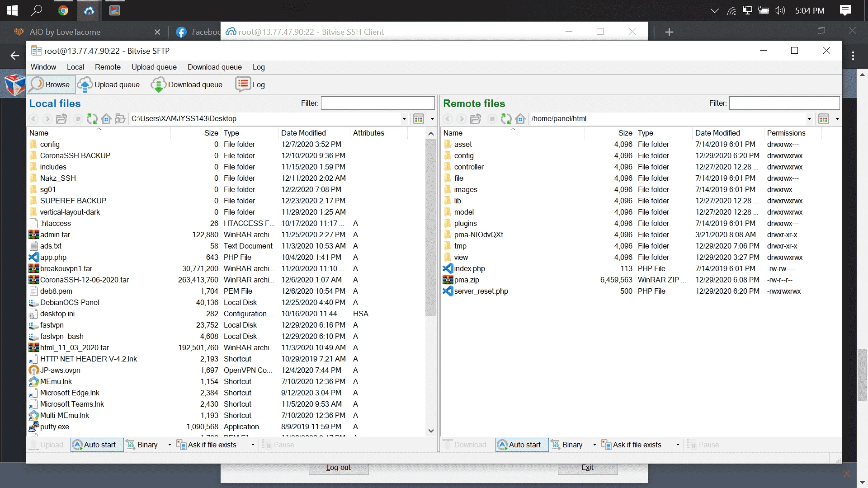Show the Log from the toolbar
Screen dimensions: 868x488
coord(250,84)
